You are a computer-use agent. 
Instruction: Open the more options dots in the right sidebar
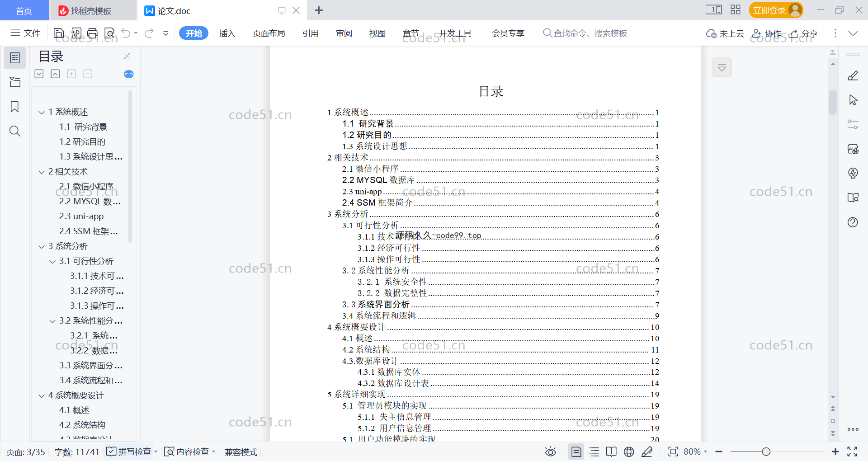tap(853, 429)
